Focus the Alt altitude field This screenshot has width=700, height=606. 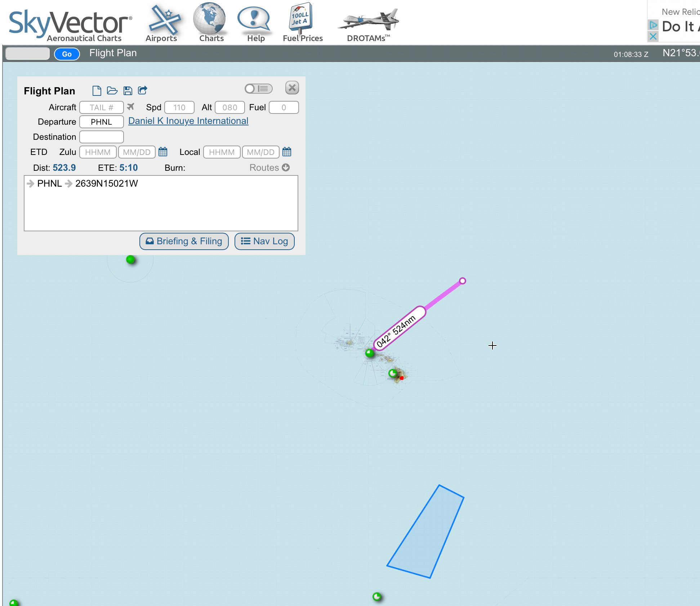coord(230,107)
